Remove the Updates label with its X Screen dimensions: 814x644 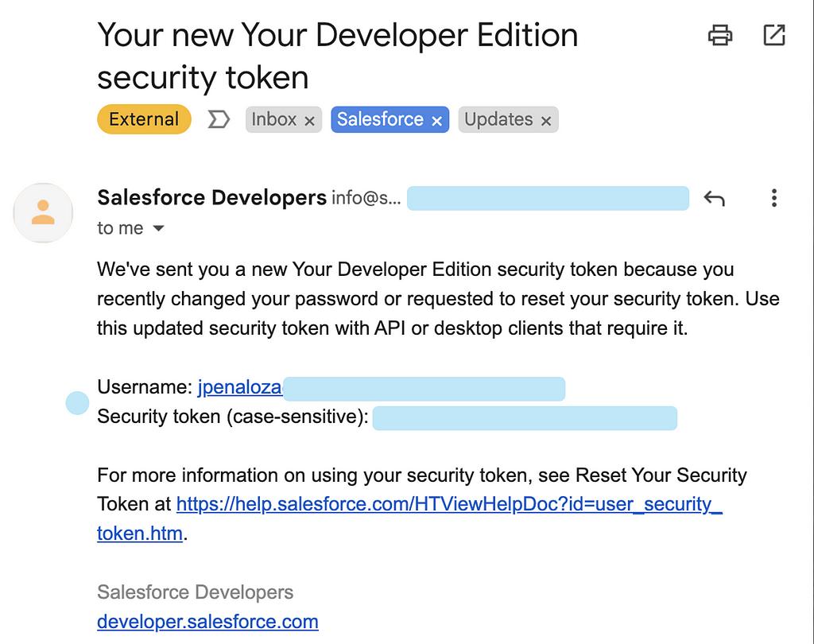click(546, 121)
